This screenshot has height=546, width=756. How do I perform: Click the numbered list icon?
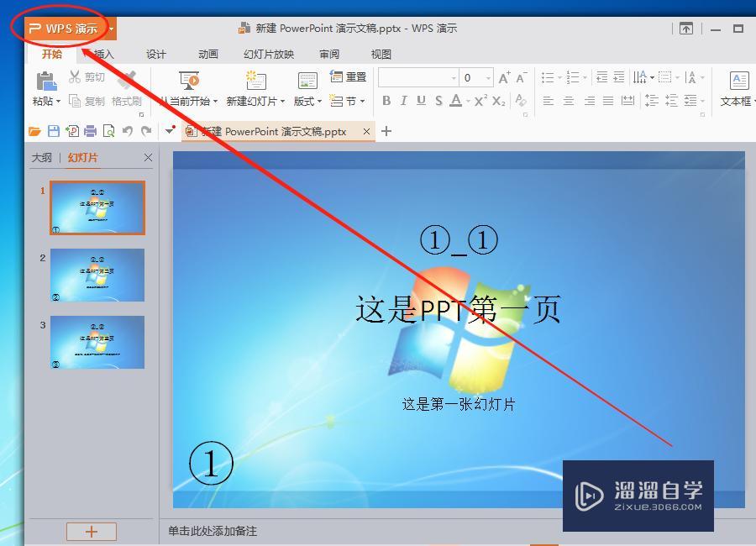[x=573, y=77]
